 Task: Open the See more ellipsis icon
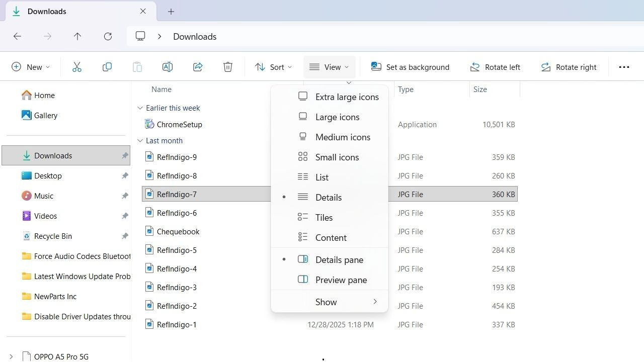coord(624,66)
